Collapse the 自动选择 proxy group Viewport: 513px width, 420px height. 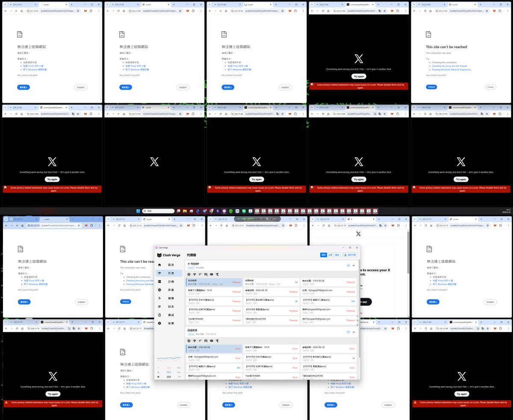tap(354, 332)
